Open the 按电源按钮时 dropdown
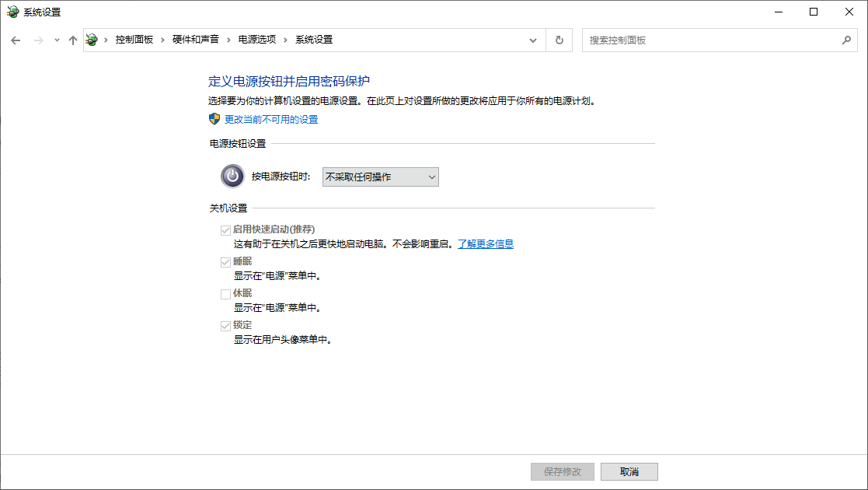 tap(380, 177)
